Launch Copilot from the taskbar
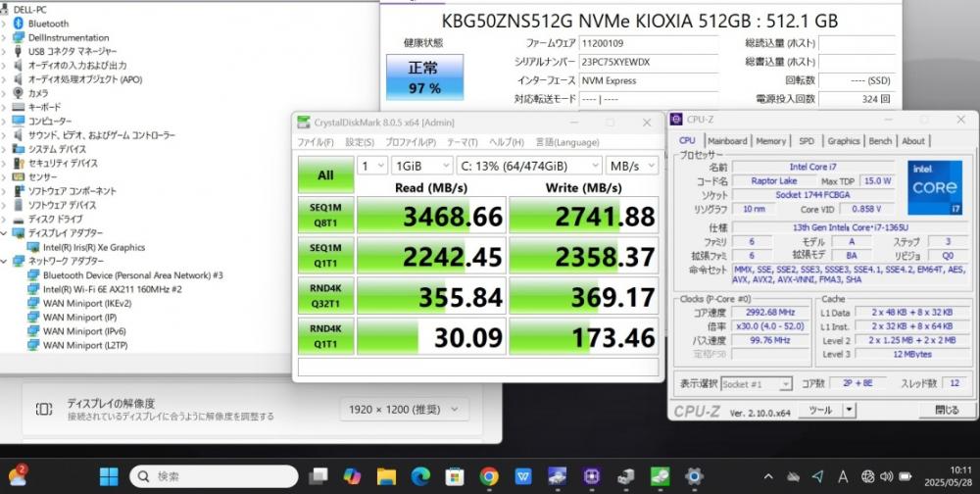Image resolution: width=980 pixels, height=494 pixels. 352,476
